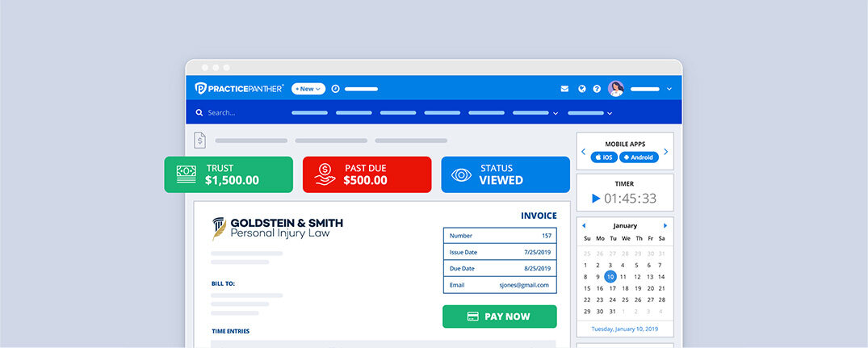Image resolution: width=868 pixels, height=348 pixels.
Task: Open the third navigation menu item
Action: pos(398,113)
